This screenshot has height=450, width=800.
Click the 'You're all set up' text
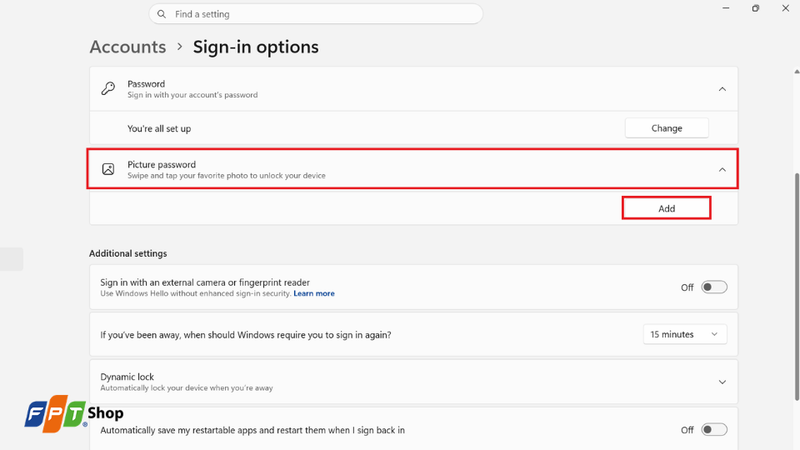tap(159, 129)
